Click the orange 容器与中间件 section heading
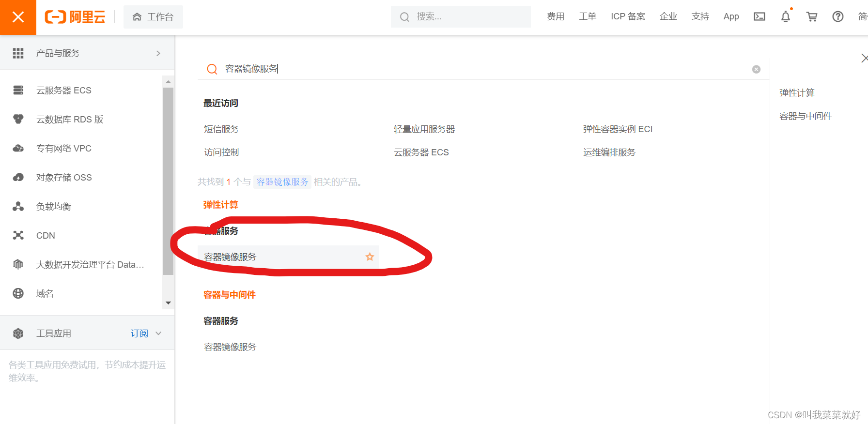The width and height of the screenshot is (868, 424). [x=230, y=295]
